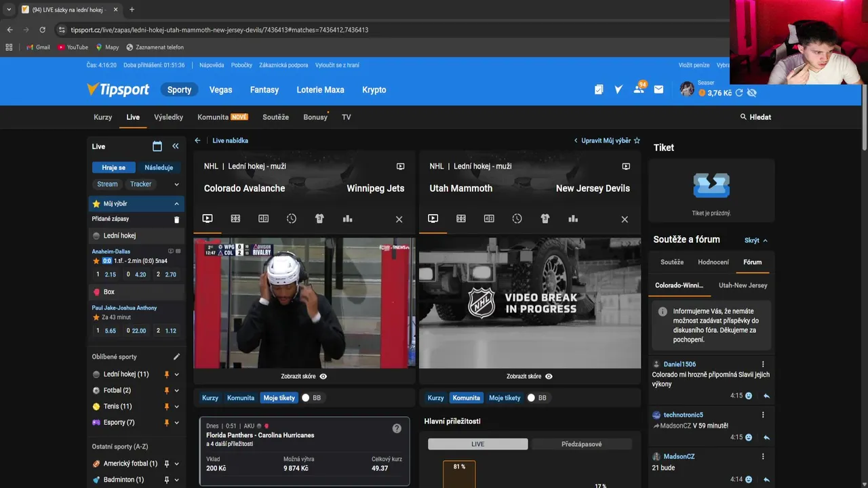This screenshot has width=868, height=488.
Task: Open Chrome tab search dropdown
Action: tap(8, 9)
